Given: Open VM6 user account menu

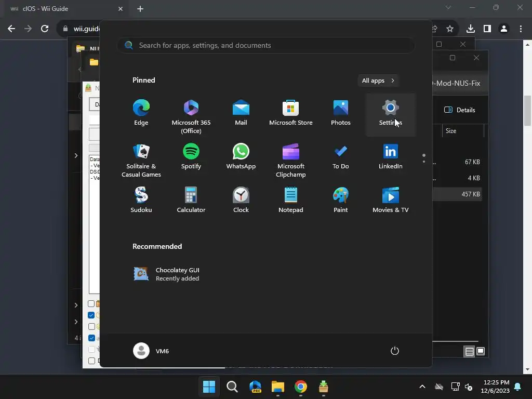Looking at the screenshot, I should click(151, 351).
